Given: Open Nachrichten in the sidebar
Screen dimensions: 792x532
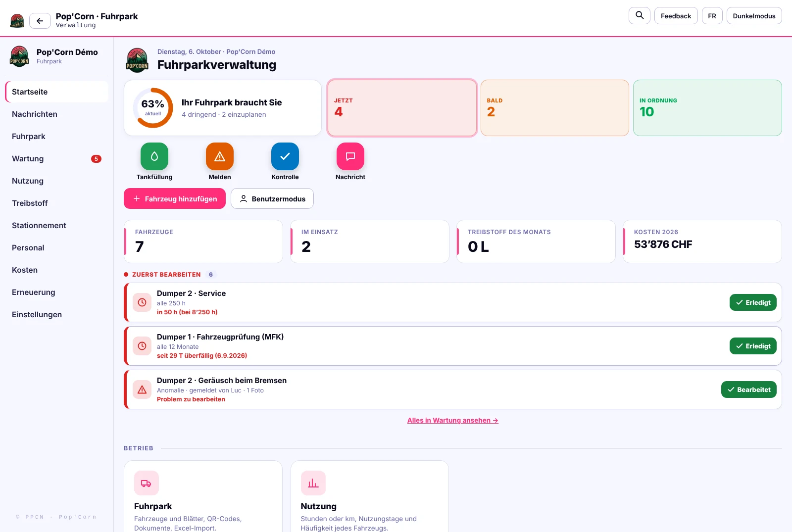Looking at the screenshot, I should (x=56, y=114).
